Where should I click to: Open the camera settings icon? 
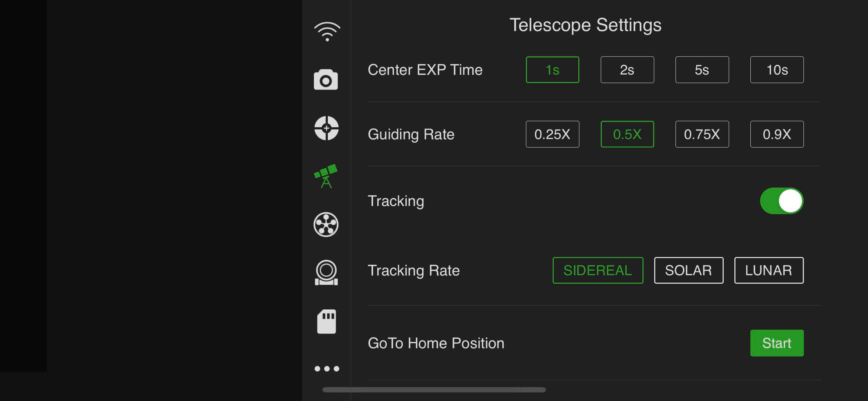326,79
